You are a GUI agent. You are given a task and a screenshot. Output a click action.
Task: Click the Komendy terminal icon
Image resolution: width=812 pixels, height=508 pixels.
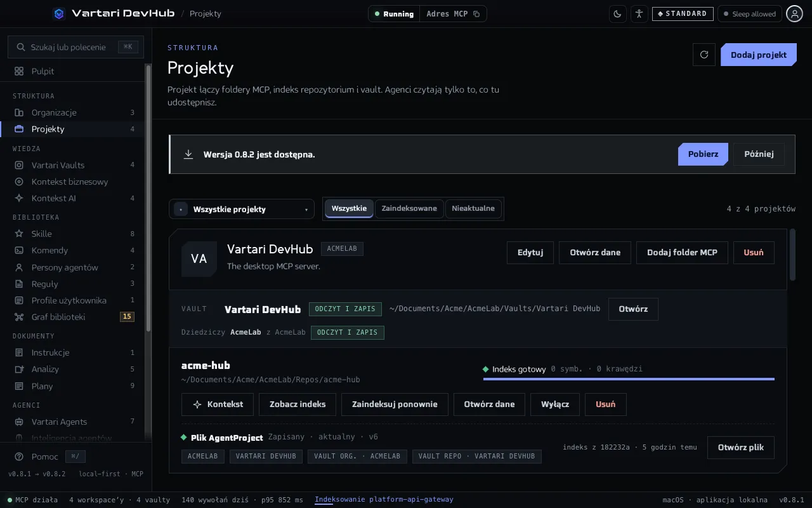(19, 250)
